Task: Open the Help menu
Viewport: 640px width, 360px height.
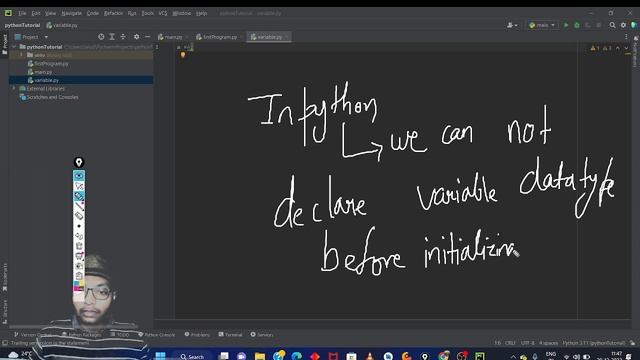Action: point(201,13)
